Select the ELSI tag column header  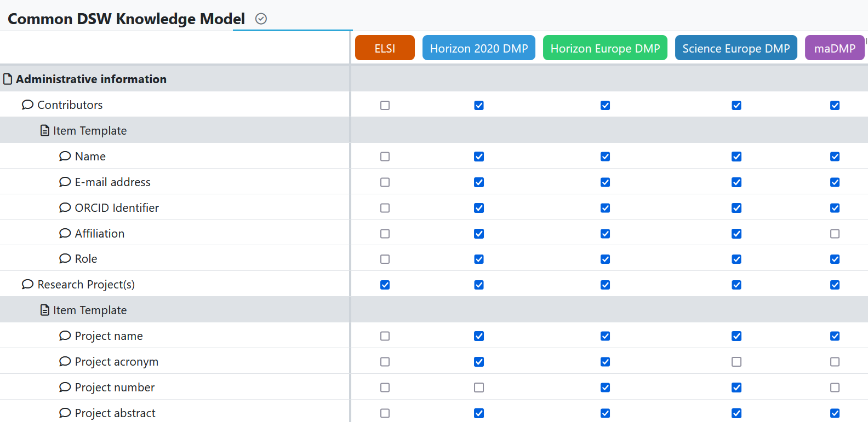click(385, 48)
